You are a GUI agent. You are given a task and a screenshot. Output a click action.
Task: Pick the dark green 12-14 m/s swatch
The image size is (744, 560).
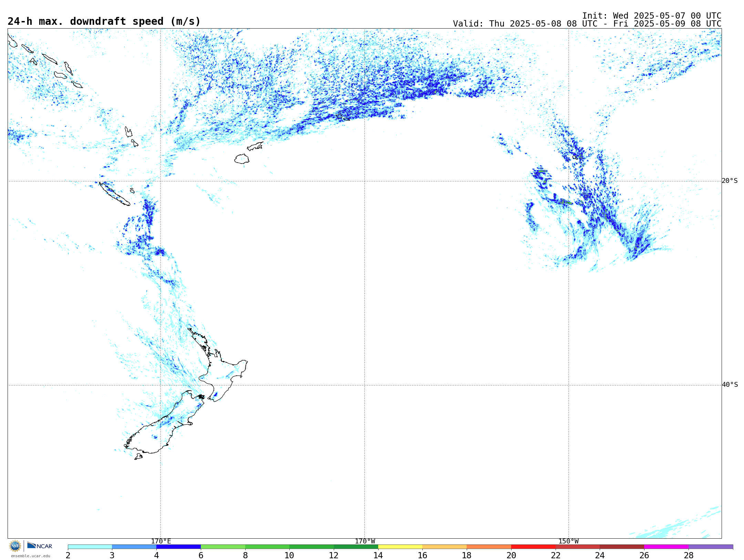[356, 547]
